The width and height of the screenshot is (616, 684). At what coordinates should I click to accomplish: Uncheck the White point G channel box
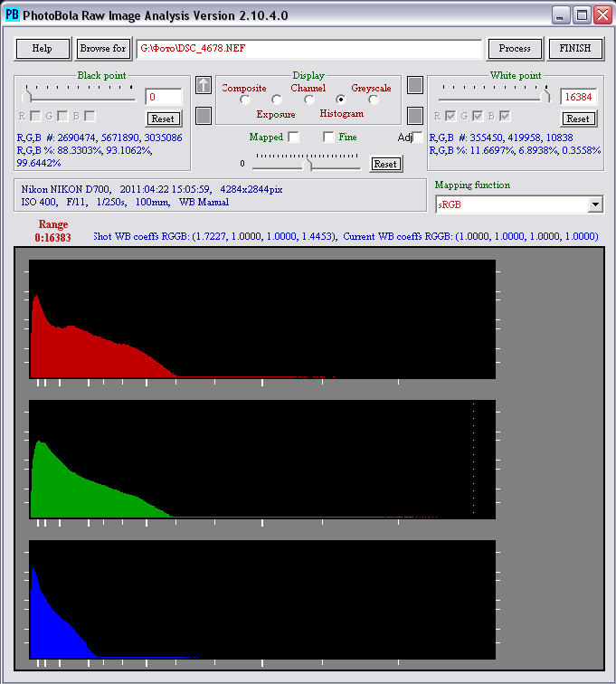tap(478, 116)
